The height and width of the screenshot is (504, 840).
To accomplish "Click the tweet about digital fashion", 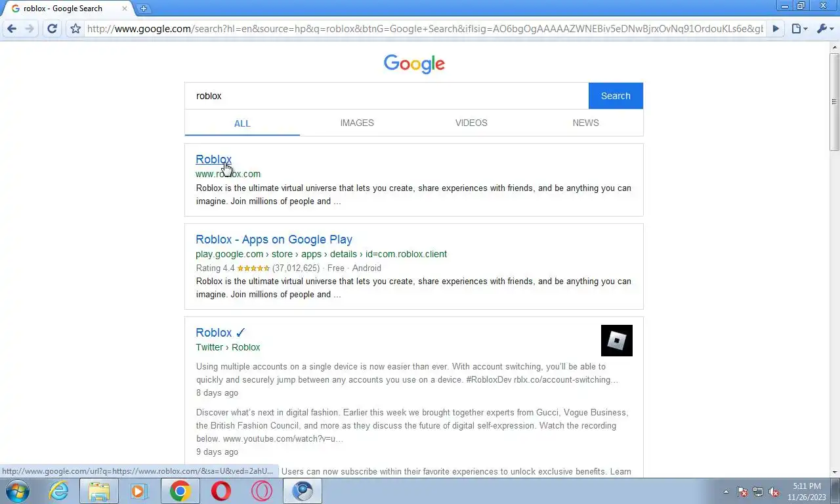I will (x=412, y=425).
